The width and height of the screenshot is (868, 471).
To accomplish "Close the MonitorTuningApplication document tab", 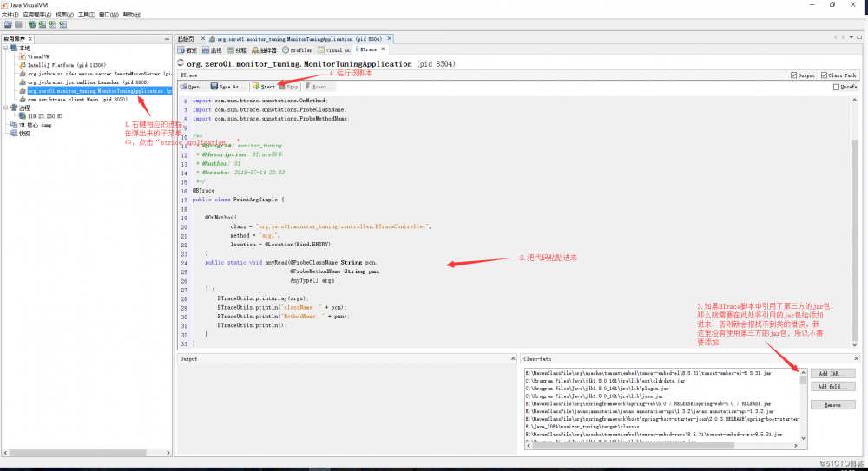I will (389, 39).
